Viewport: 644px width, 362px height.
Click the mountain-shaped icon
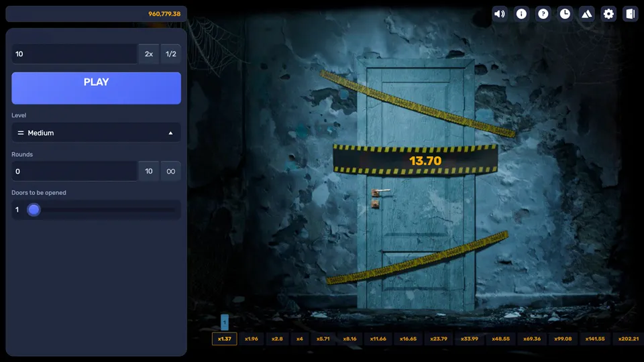pyautogui.click(x=586, y=14)
